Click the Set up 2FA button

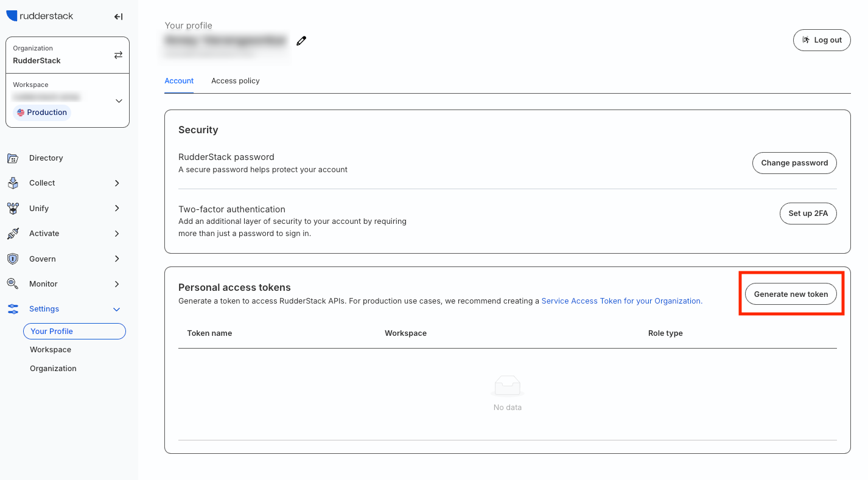(x=808, y=214)
